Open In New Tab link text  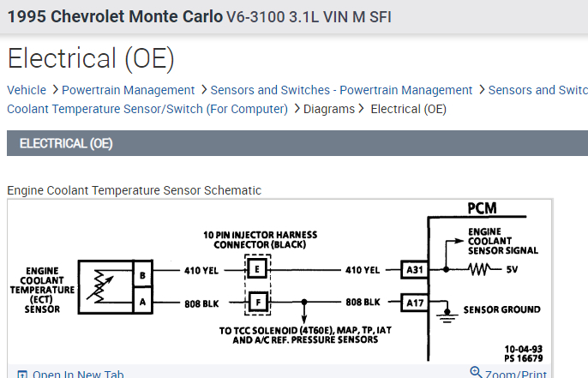coord(78,375)
